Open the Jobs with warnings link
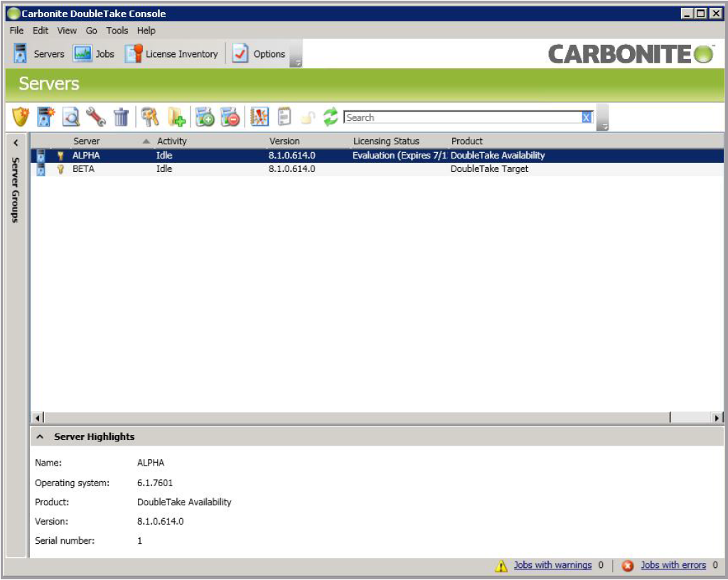 point(552,565)
